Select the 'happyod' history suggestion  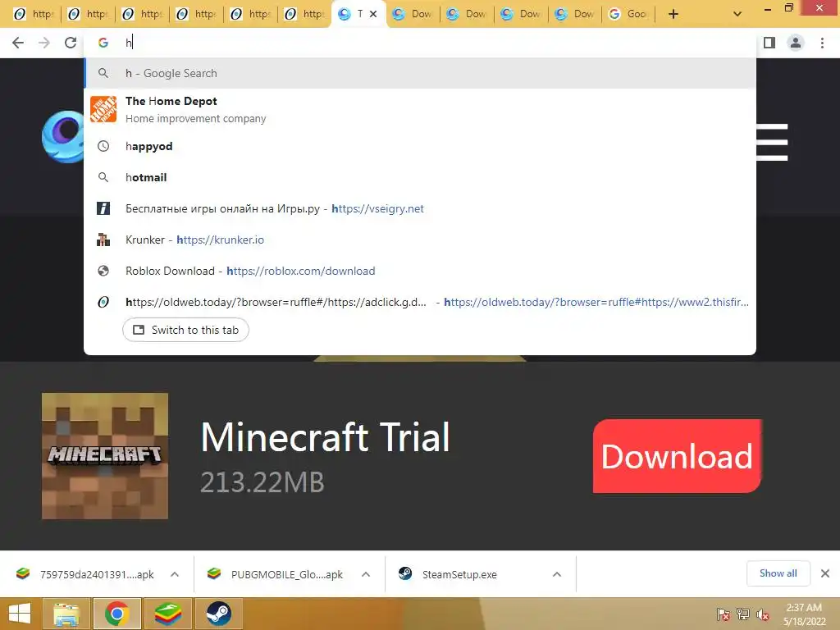[x=420, y=146]
